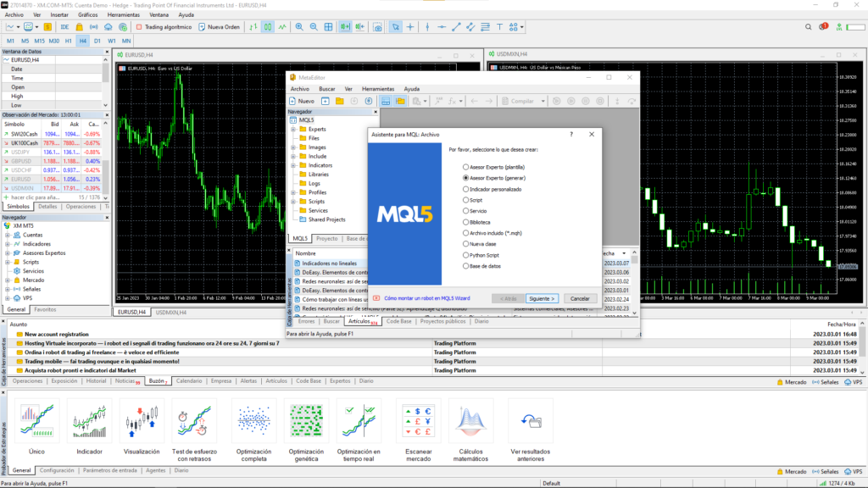The width and height of the screenshot is (868, 488).
Task: Select the crosshair tool
Action: tap(410, 26)
